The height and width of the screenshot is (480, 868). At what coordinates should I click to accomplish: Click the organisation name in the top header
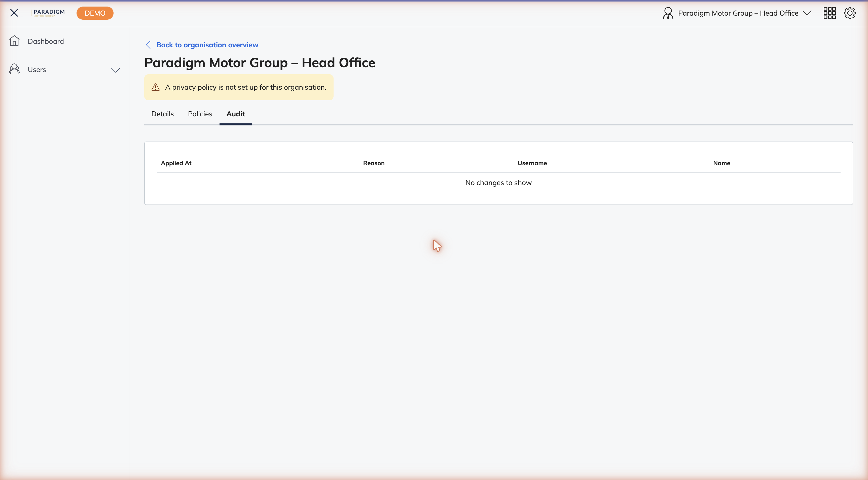(738, 13)
